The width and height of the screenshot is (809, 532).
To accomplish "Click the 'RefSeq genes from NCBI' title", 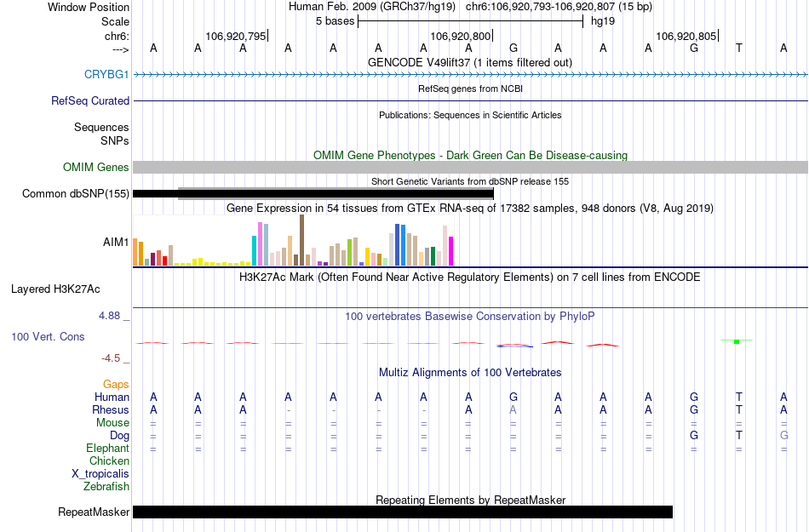I will click(x=471, y=89).
